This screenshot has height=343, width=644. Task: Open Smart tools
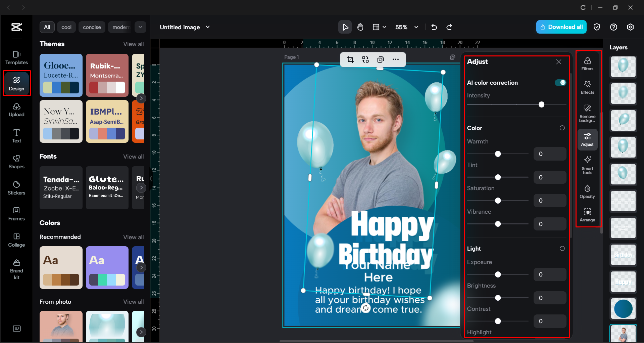[587, 165]
